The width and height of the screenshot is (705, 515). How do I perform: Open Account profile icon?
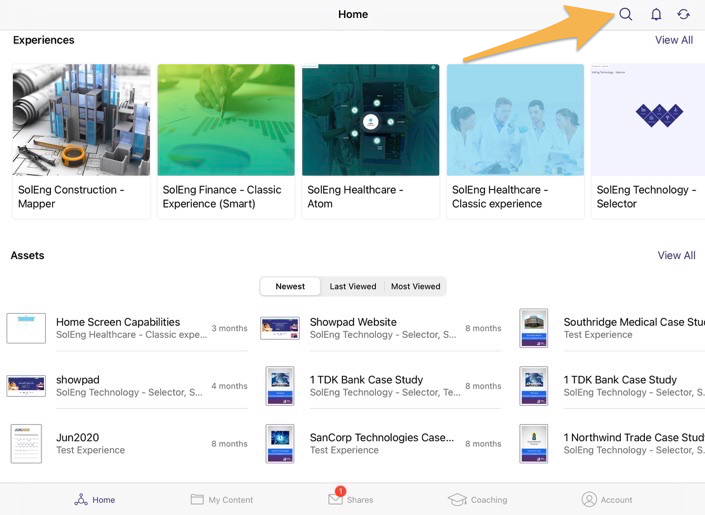[589, 499]
